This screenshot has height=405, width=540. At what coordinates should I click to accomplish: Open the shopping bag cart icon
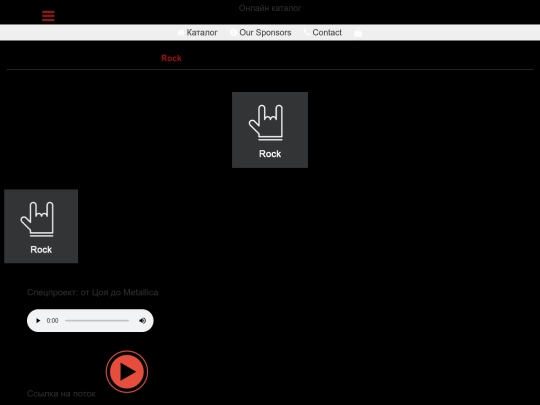point(358,33)
